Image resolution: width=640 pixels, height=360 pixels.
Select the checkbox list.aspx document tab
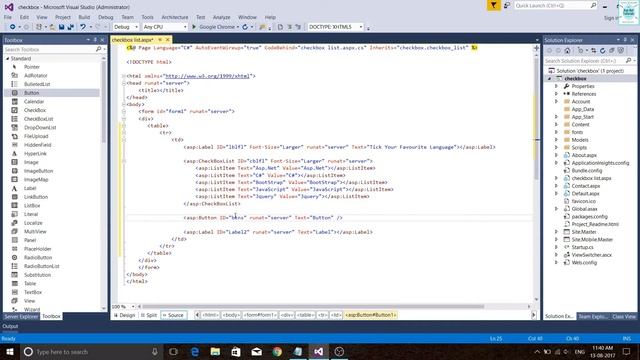(x=133, y=40)
